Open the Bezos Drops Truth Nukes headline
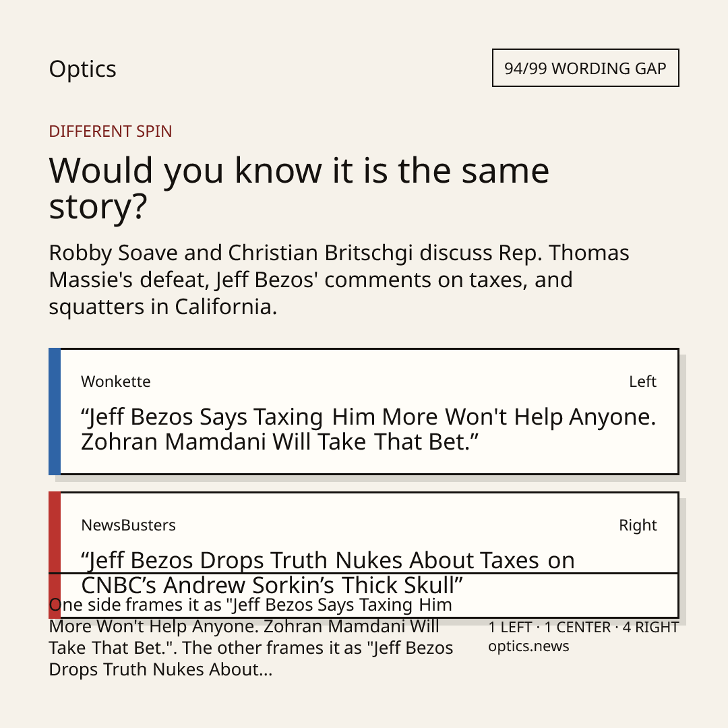 (x=328, y=572)
